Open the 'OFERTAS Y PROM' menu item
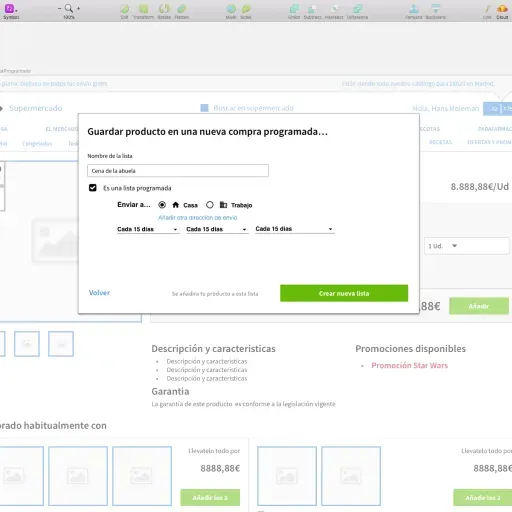The image size is (512, 512). [x=489, y=142]
